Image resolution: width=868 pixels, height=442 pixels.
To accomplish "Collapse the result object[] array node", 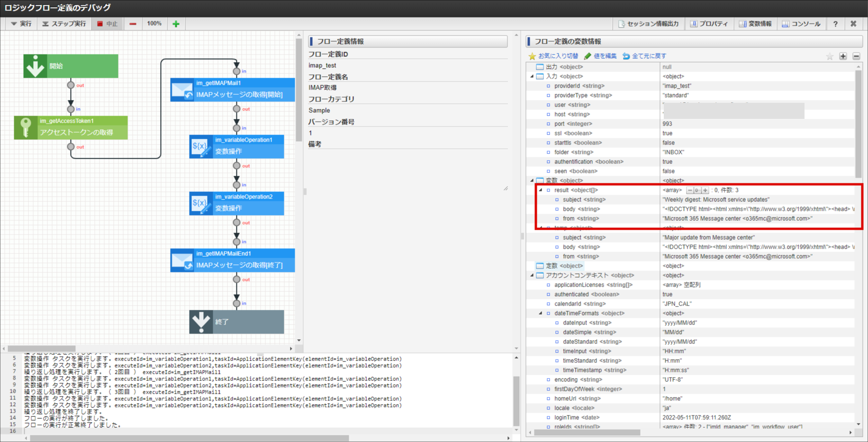I will 540,190.
